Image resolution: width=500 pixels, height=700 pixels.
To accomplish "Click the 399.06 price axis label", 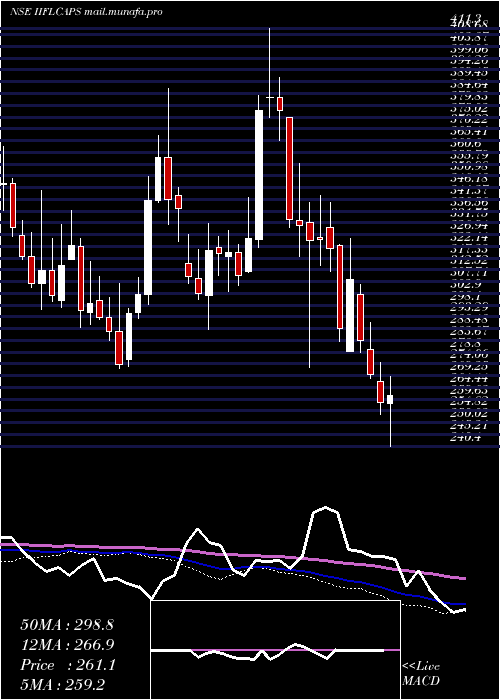I will (x=469, y=50).
